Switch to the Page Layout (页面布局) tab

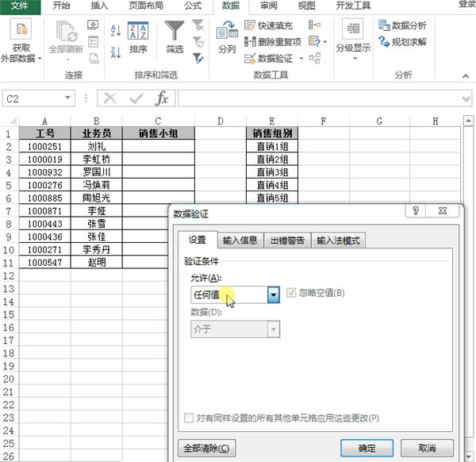(x=146, y=6)
